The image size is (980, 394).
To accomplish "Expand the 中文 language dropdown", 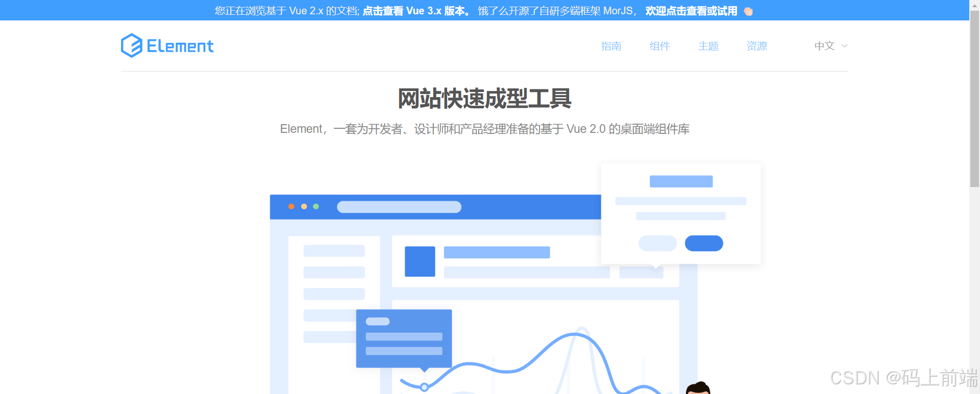I will tap(830, 46).
